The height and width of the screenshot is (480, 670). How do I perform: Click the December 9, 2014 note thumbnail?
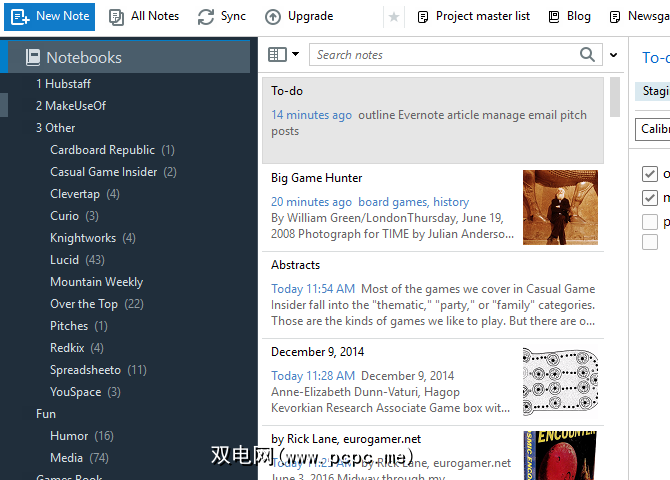[560, 381]
